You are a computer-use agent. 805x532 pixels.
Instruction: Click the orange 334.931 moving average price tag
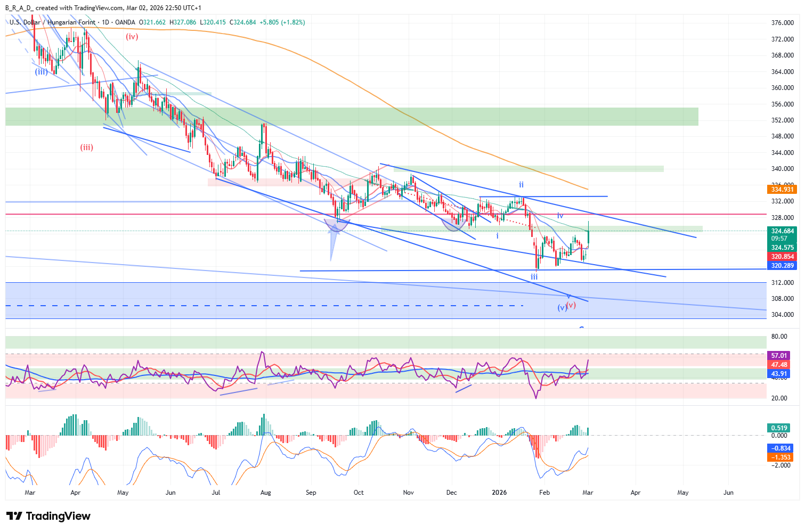point(782,190)
